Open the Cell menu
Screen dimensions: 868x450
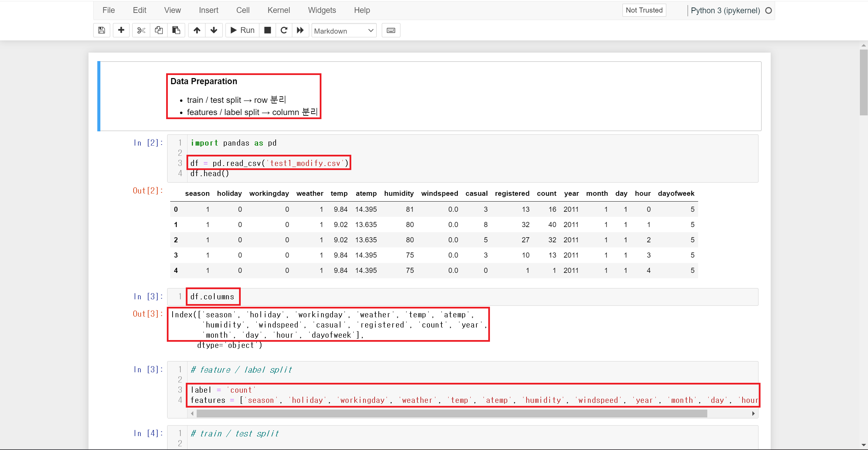(x=243, y=10)
